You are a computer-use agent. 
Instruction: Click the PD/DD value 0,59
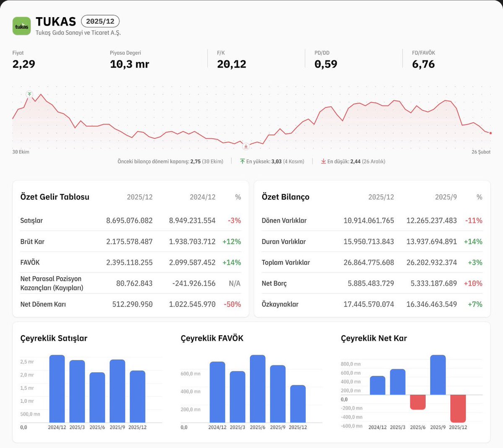(326, 64)
